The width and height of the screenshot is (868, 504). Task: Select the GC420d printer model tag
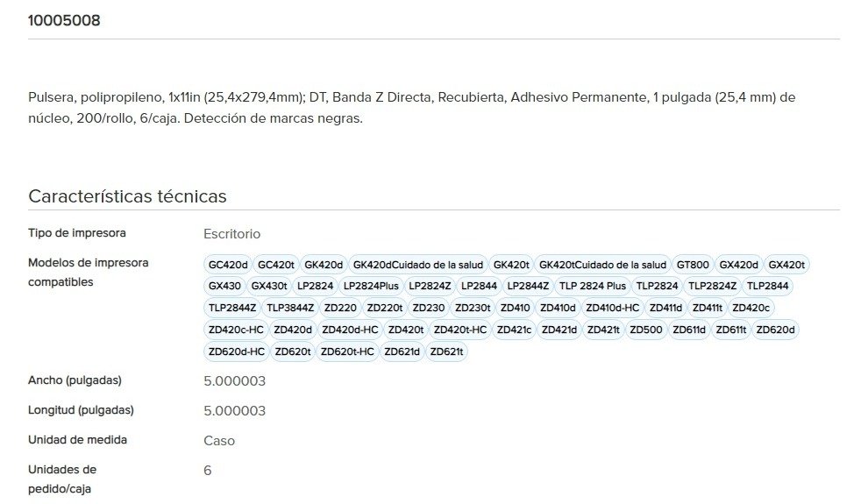(x=228, y=265)
